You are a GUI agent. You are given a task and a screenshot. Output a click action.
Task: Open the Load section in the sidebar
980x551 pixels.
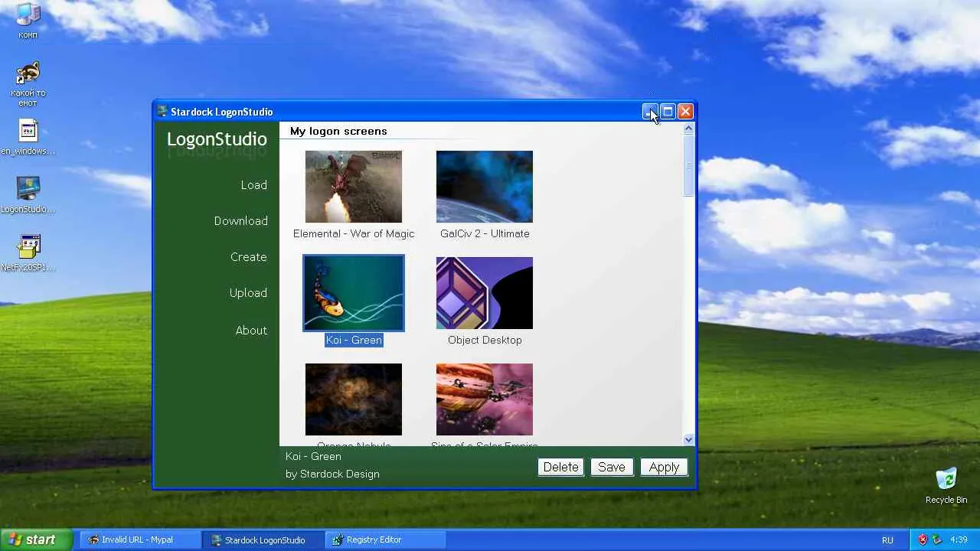(253, 185)
